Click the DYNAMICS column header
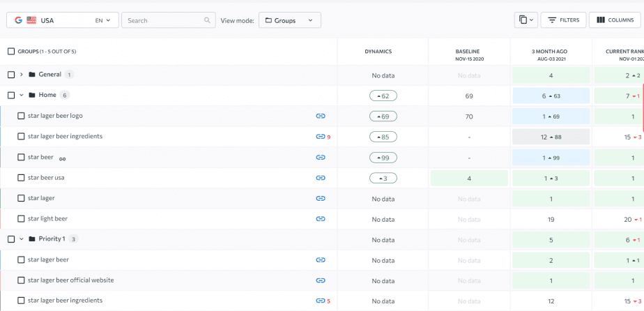 click(378, 52)
